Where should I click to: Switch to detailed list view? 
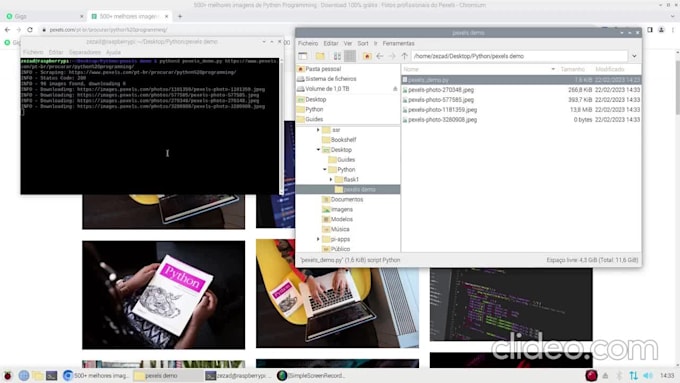[350, 56]
